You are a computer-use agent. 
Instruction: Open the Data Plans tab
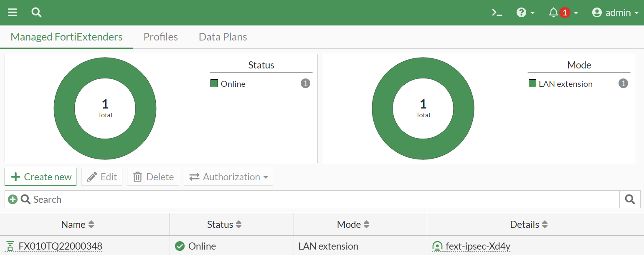(x=223, y=37)
